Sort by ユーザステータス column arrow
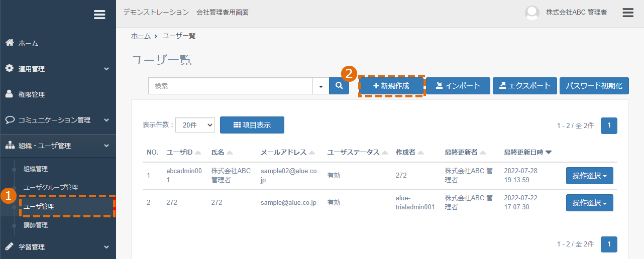 click(x=385, y=153)
